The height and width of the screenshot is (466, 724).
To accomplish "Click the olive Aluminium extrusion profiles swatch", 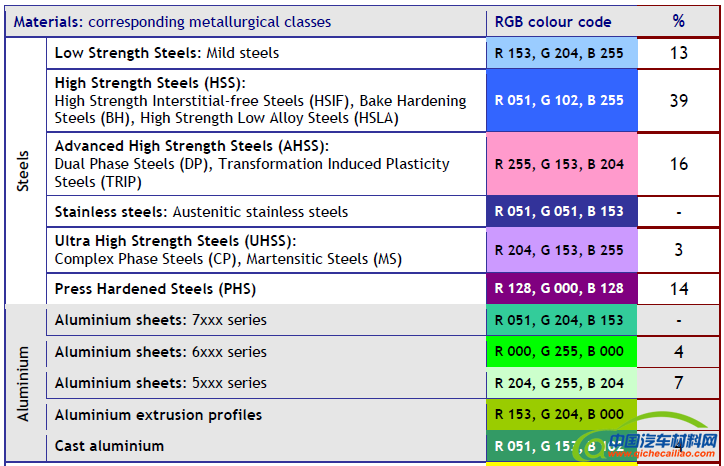I will pos(561,415).
